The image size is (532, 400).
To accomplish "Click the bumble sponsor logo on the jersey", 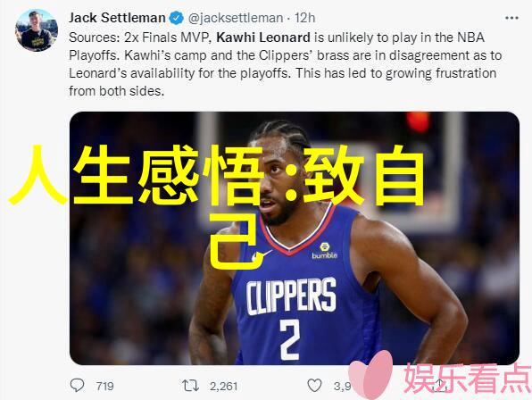I will (324, 251).
